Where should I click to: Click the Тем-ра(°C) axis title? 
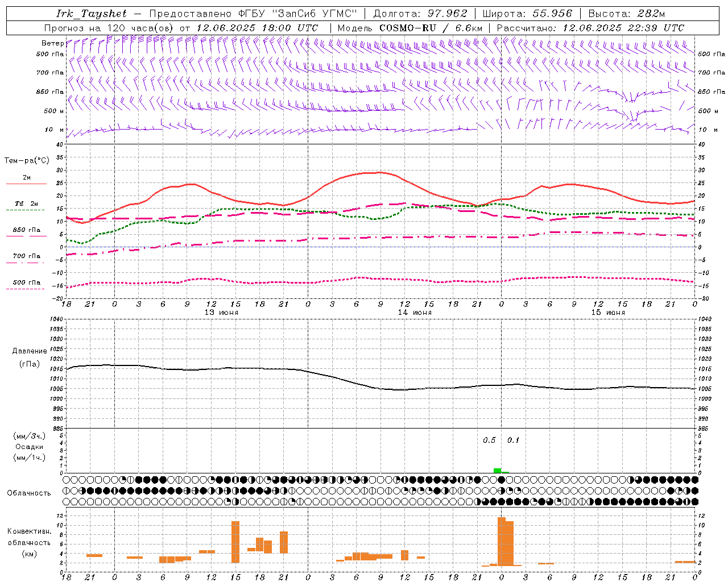[x=27, y=161]
